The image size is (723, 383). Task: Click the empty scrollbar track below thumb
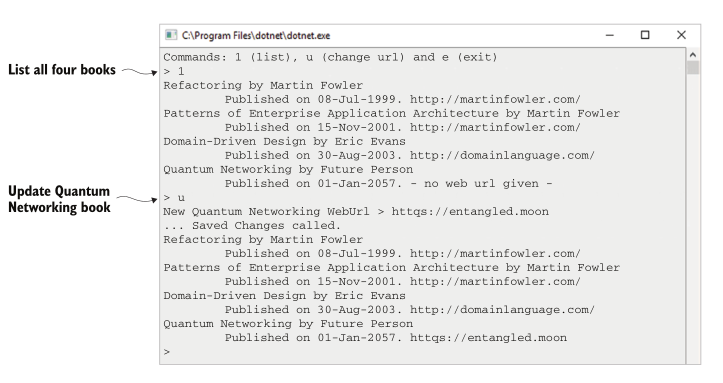693,219
